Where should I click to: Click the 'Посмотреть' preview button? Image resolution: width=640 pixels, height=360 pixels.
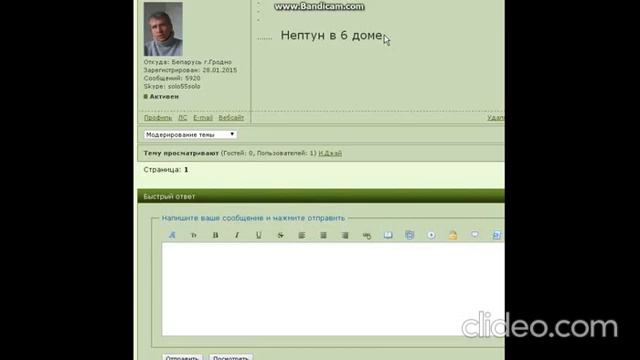click(x=231, y=358)
